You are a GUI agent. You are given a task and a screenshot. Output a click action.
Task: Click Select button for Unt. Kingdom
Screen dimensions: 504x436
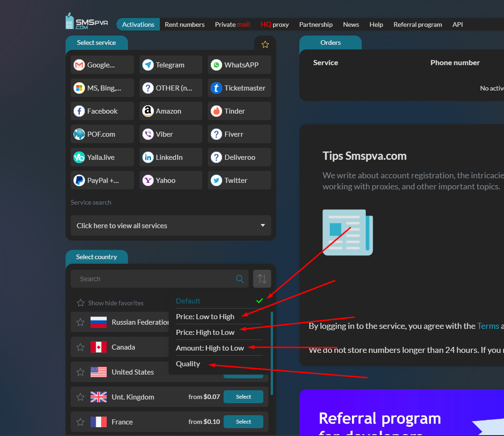pyautogui.click(x=243, y=397)
